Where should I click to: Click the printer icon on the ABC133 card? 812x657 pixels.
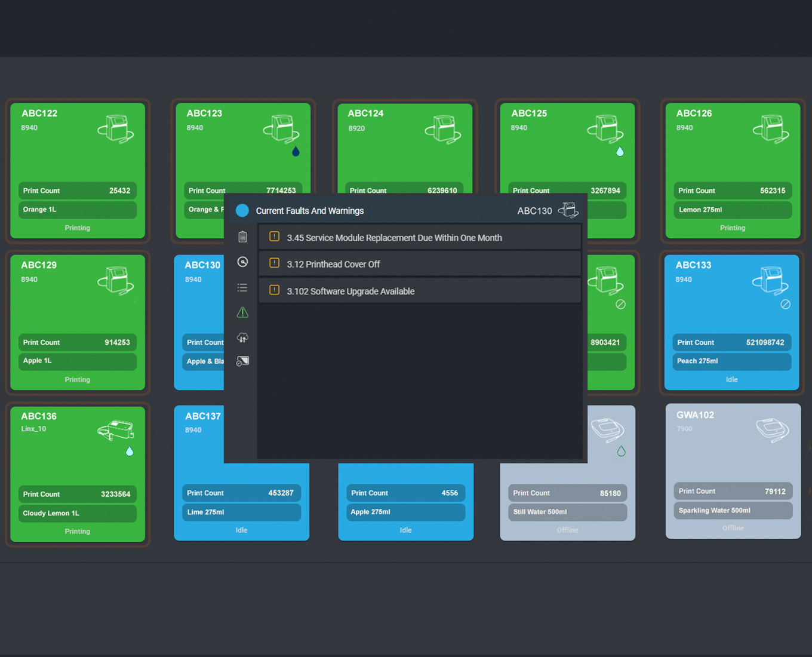(x=770, y=281)
